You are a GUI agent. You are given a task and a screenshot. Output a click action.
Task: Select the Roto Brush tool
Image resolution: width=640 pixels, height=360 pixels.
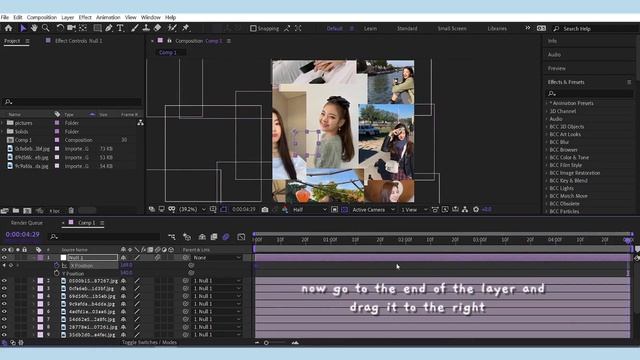click(172, 28)
